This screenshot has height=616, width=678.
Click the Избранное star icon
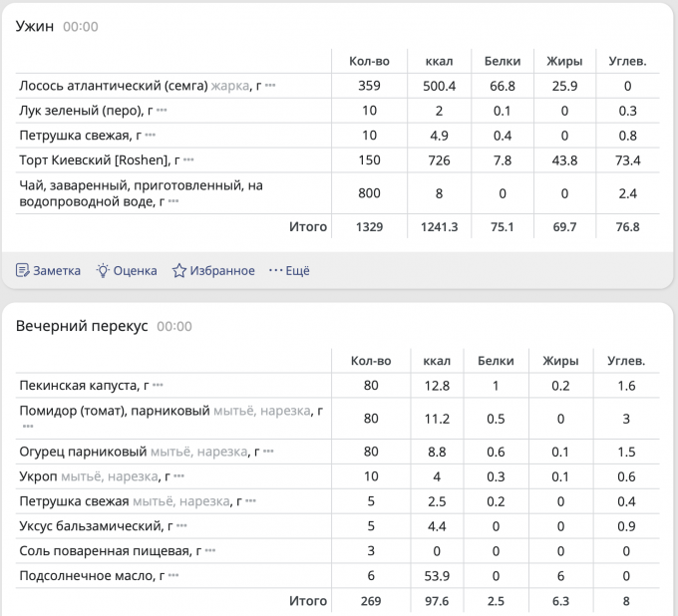pyautogui.click(x=179, y=270)
